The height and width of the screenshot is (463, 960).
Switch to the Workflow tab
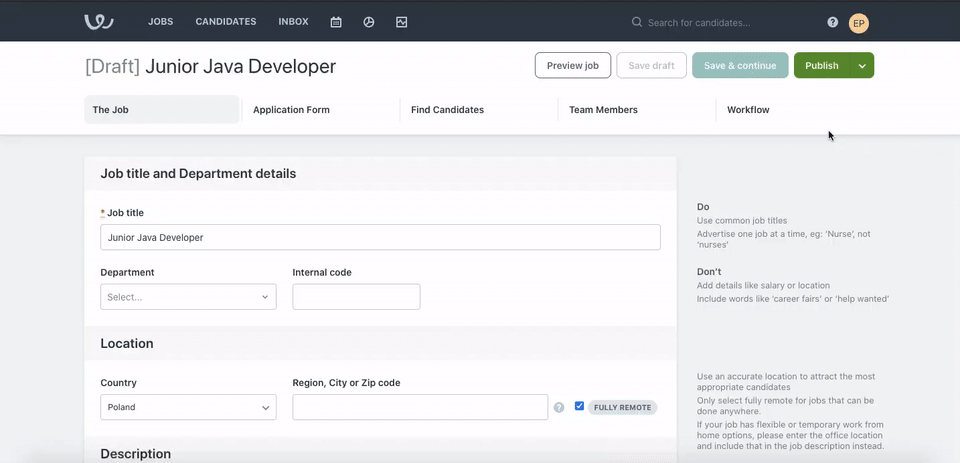(x=748, y=110)
